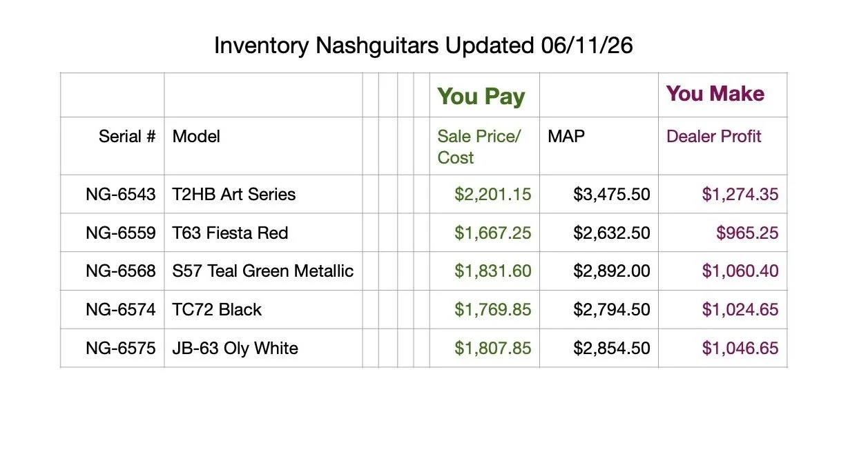Click the JB-63 Oly White cell
This screenshot has height=450, width=868.
tap(263, 348)
